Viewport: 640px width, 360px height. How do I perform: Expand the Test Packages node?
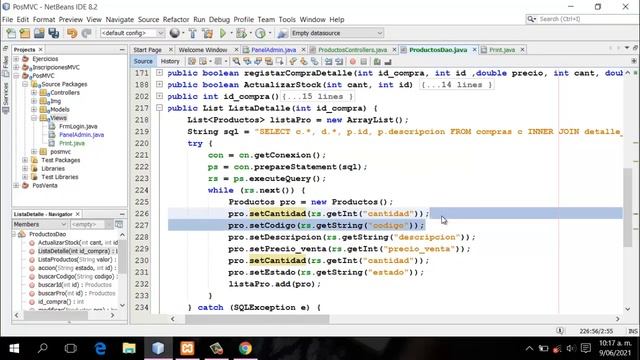[x=25, y=160]
